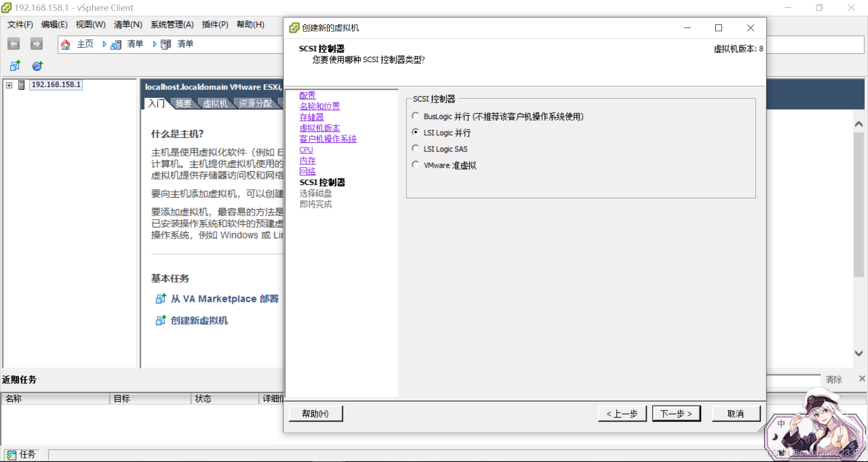Click the 创建新虚拟机 link
The width and height of the screenshot is (868, 462).
click(x=199, y=321)
